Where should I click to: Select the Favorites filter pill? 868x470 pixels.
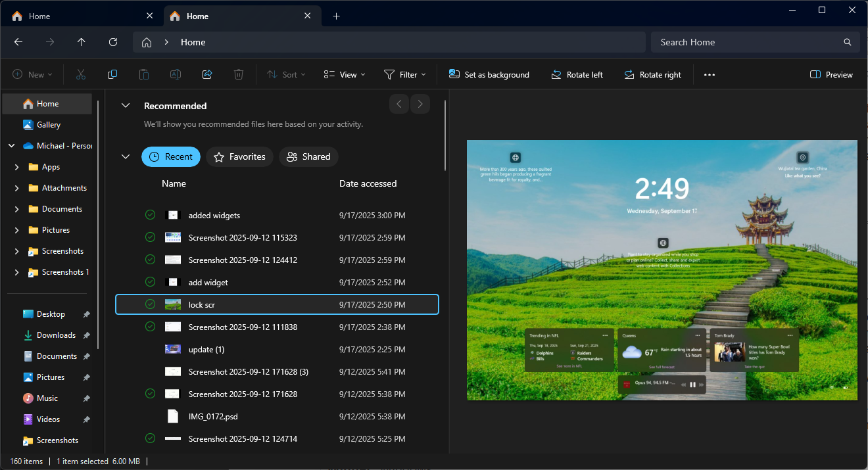[x=240, y=156]
